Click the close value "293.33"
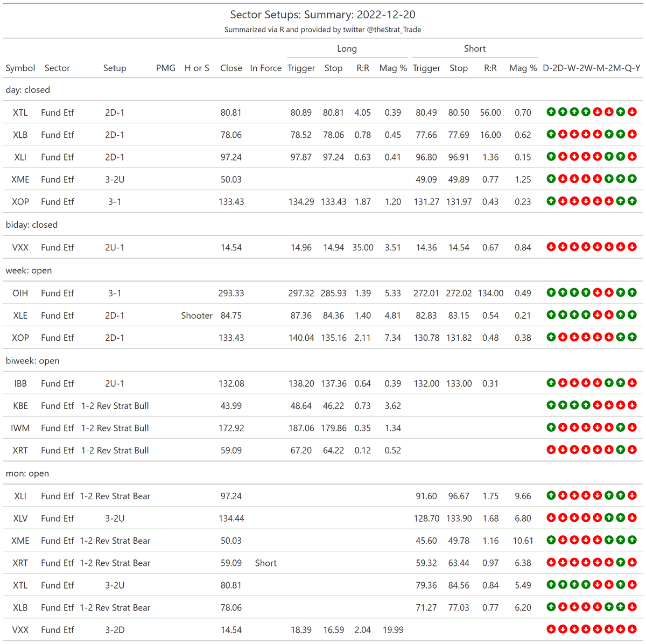 [231, 293]
